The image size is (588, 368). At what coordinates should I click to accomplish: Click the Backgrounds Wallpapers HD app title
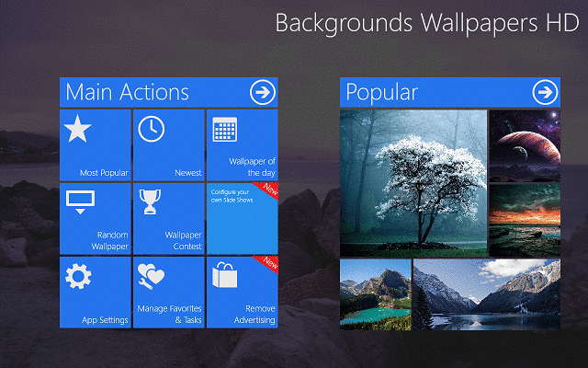click(427, 22)
